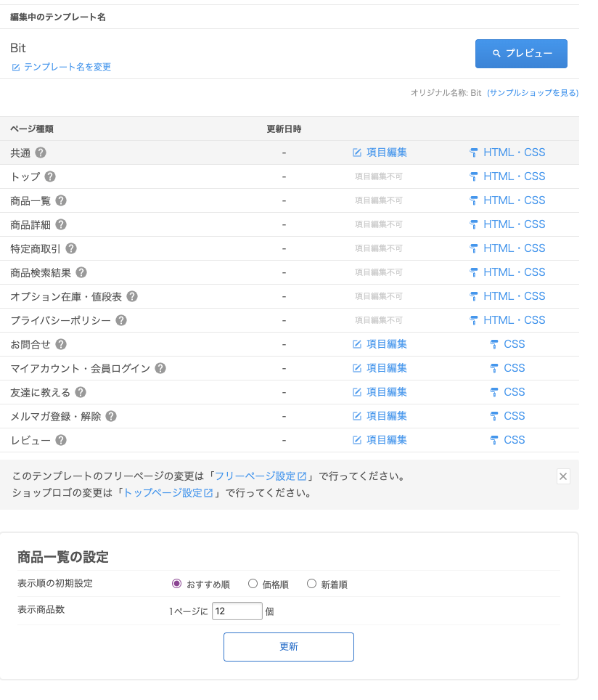Open help icon next to 商品一覧
598x700 pixels.
61,201
